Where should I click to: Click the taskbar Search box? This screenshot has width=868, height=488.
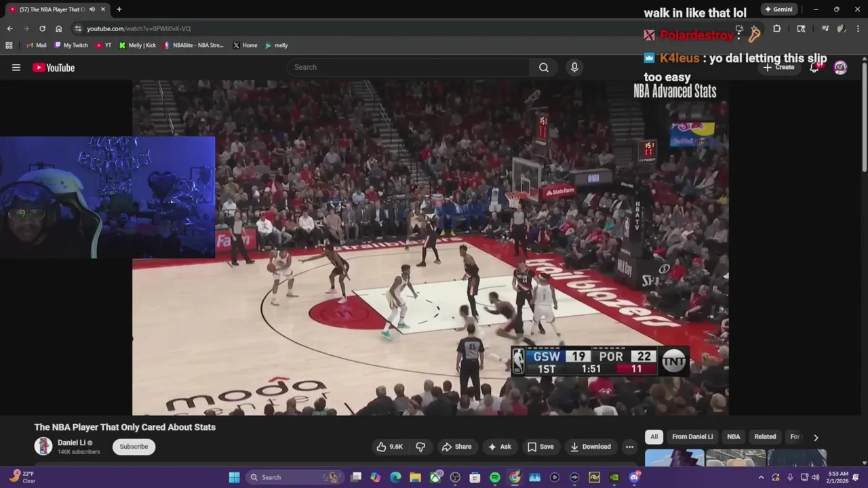pos(294,477)
